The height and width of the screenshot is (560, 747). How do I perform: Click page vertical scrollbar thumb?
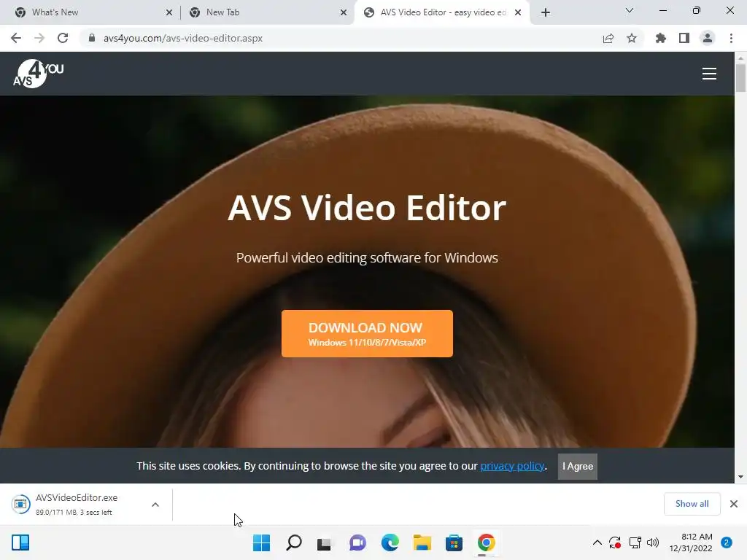(740, 77)
